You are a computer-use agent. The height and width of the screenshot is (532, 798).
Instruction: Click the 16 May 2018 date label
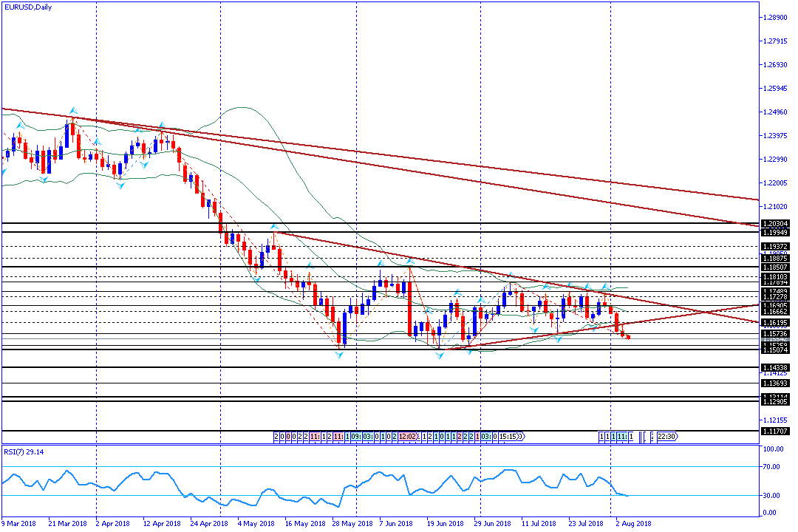pos(305,523)
